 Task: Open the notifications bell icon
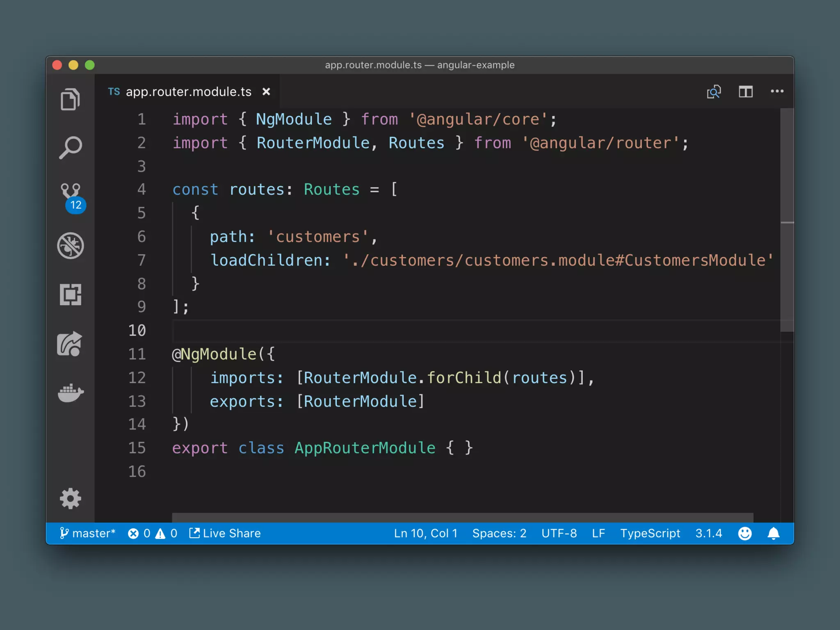(774, 533)
